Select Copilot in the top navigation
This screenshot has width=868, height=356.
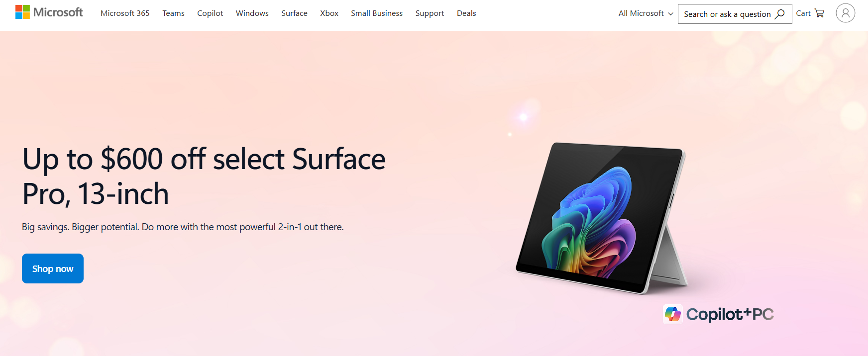click(x=210, y=13)
